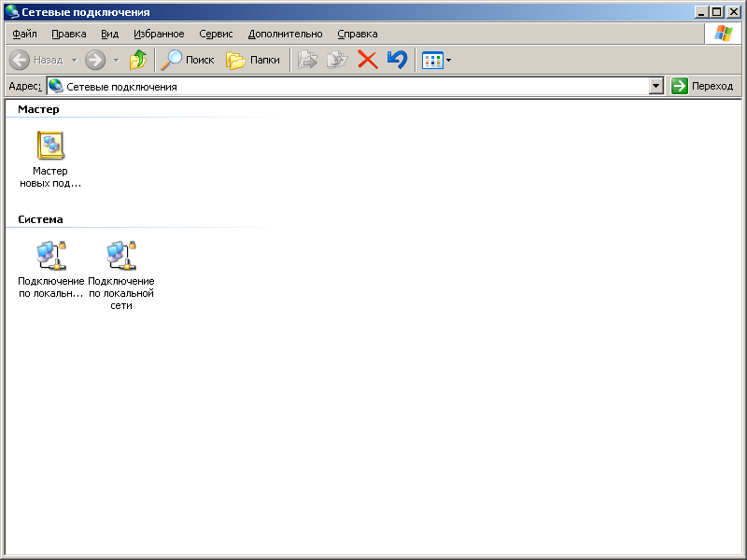Click the Система group header
The image size is (747, 560).
coord(40,219)
